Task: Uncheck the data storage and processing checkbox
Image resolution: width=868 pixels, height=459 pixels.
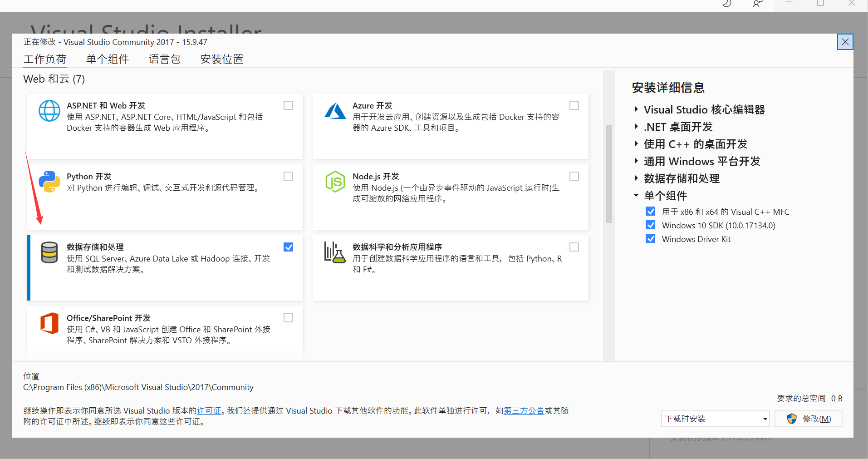Action: pos(288,247)
